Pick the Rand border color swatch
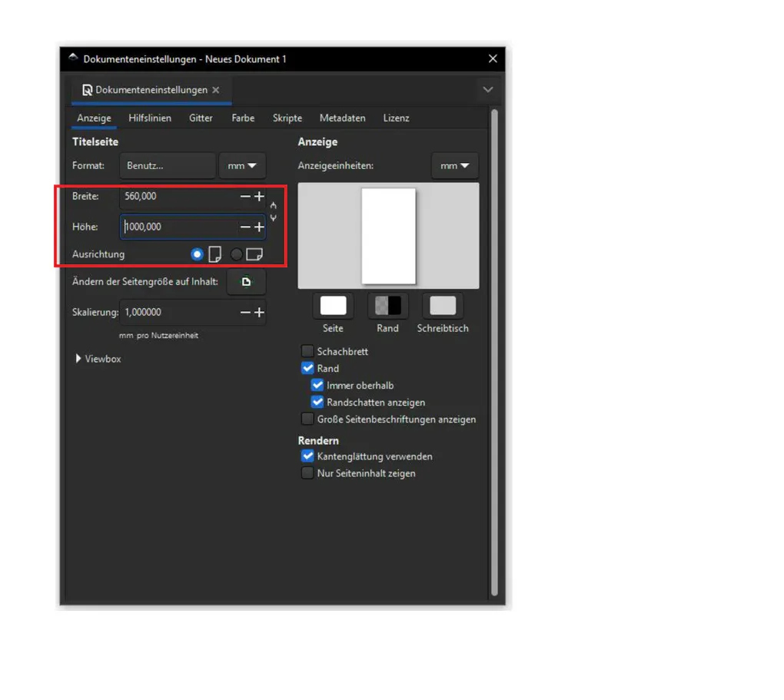784x700 pixels. (388, 306)
